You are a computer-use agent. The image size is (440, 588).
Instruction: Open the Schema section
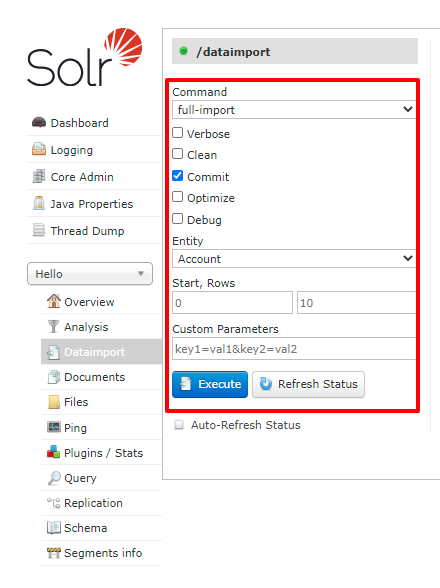tap(86, 528)
